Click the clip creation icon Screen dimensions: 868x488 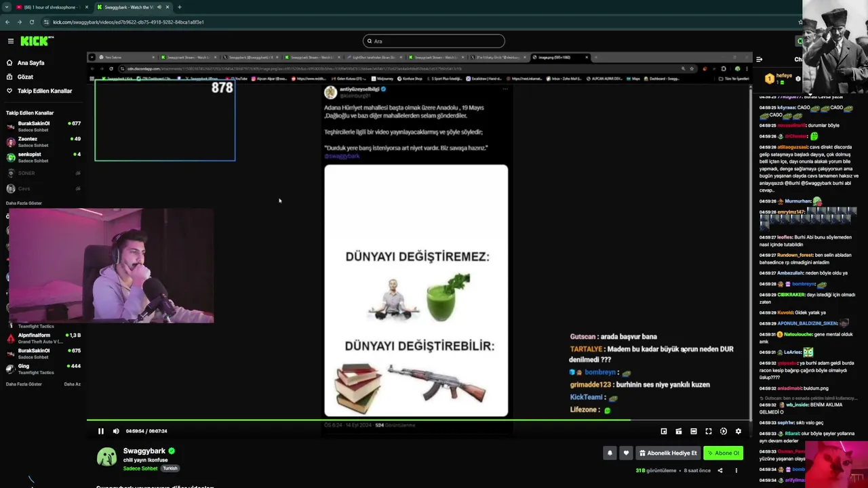coord(679,431)
